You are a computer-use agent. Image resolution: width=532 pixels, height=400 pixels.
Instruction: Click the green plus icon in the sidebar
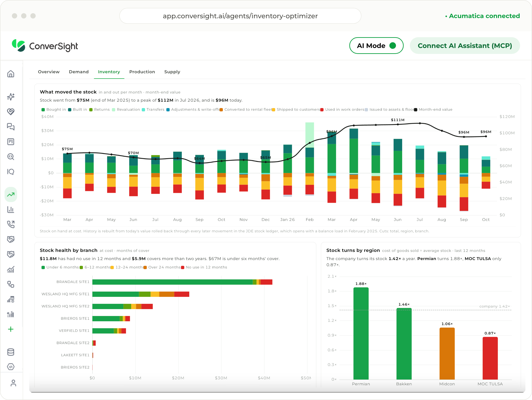click(x=11, y=329)
